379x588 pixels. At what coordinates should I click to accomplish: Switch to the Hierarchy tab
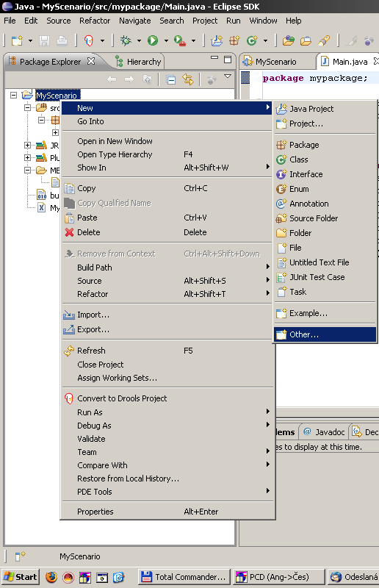click(138, 62)
